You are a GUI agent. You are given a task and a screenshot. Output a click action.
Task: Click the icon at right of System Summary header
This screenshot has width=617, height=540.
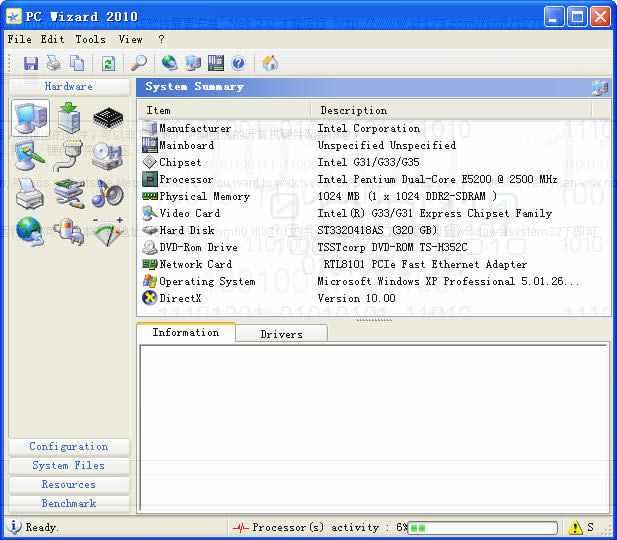coord(600,87)
